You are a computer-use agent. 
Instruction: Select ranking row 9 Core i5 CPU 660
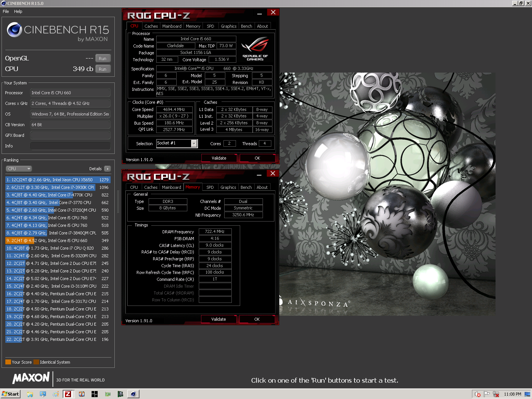(58, 241)
